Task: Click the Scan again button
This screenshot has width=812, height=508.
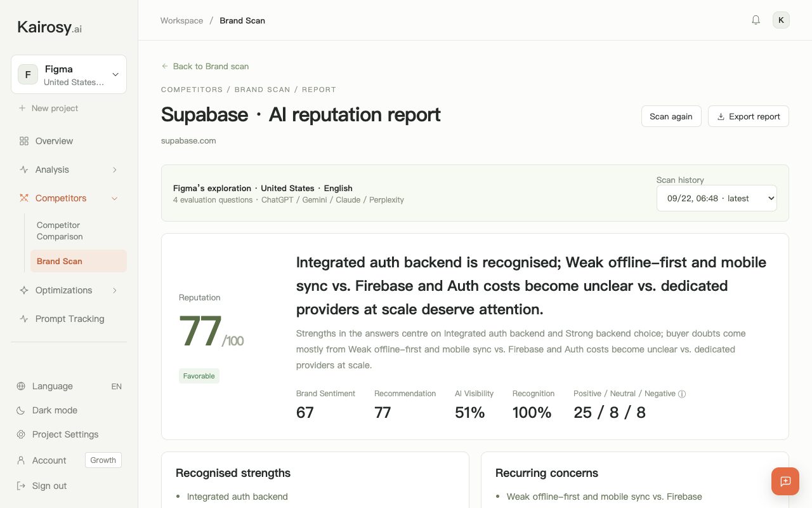Action: point(671,116)
